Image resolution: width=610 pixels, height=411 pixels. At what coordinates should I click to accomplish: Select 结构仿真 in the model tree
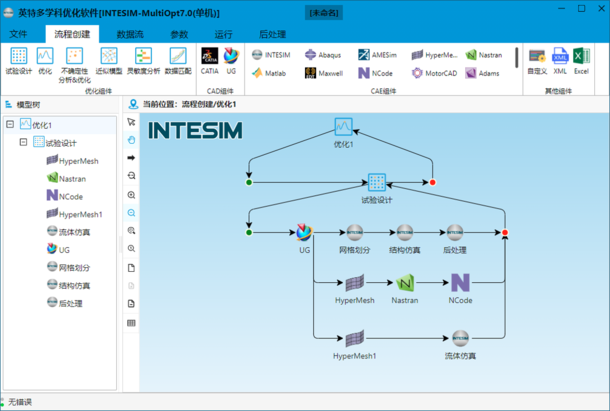68,285
